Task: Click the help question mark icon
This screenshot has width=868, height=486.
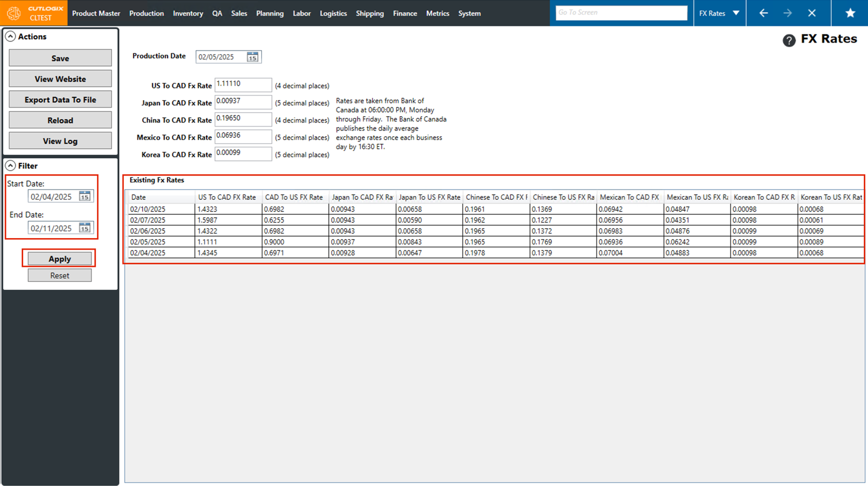Action: pyautogui.click(x=789, y=40)
